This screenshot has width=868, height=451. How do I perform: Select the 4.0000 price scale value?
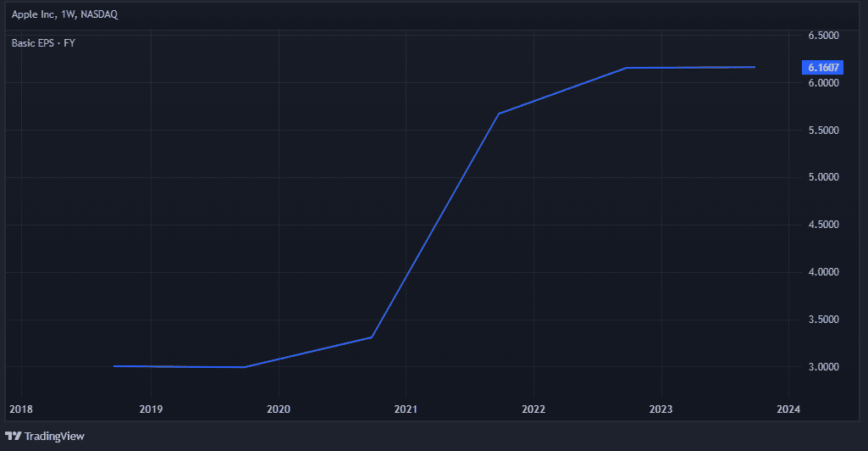pyautogui.click(x=823, y=272)
